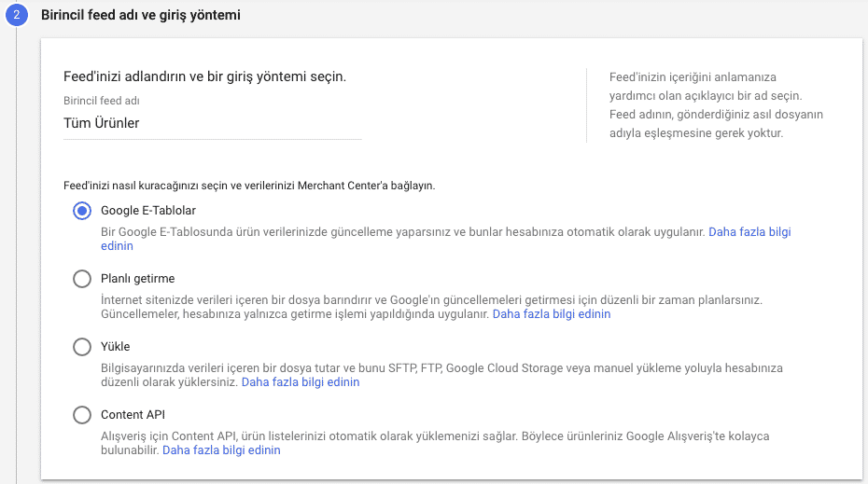The width and height of the screenshot is (868, 484).
Task: Click the 'Birincil feed adı' field label
Action: tap(102, 101)
